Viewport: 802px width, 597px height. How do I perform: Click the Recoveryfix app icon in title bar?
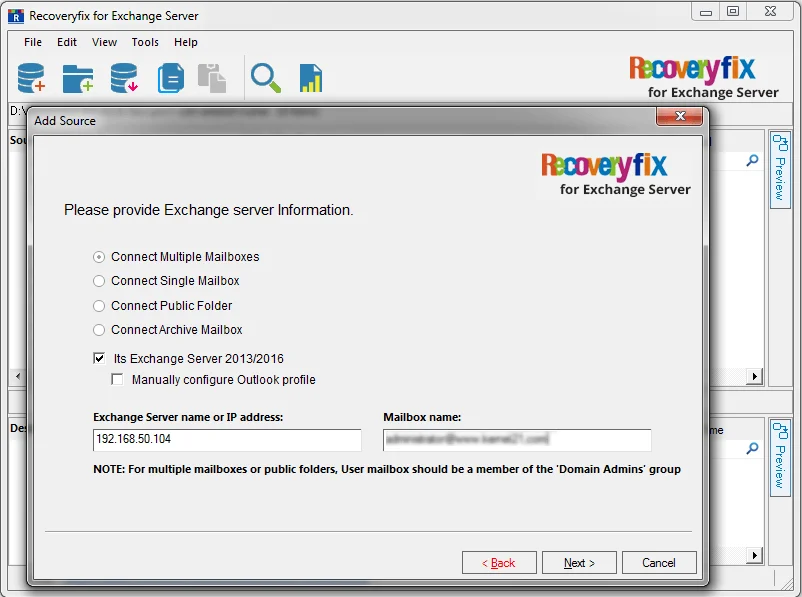click(16, 16)
